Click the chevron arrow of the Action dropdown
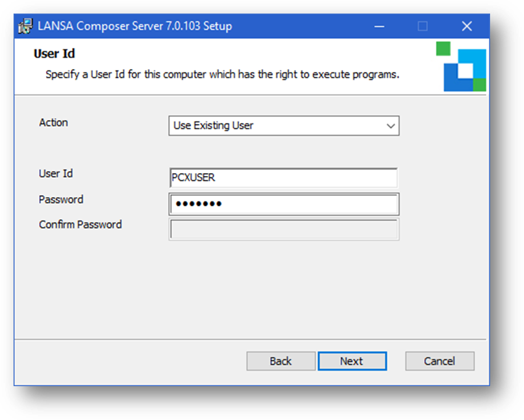Viewport: 524px width, 420px height. [390, 126]
